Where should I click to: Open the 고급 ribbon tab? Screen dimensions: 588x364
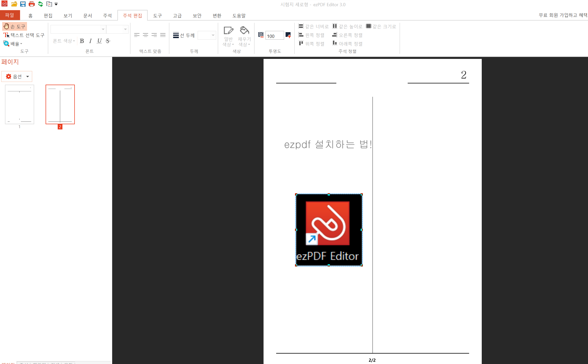[177, 16]
